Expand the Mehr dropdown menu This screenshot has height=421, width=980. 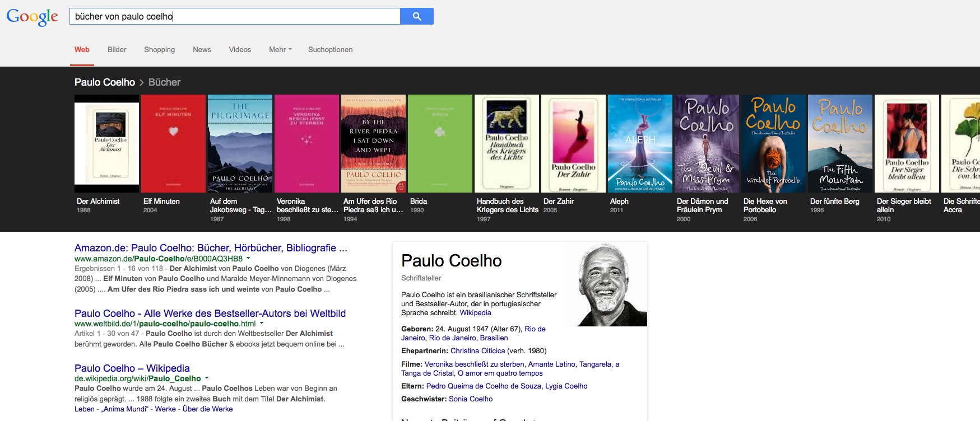point(280,49)
